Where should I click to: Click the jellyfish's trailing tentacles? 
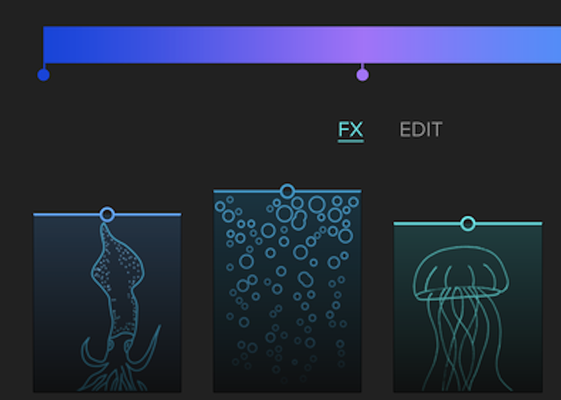[465, 345]
